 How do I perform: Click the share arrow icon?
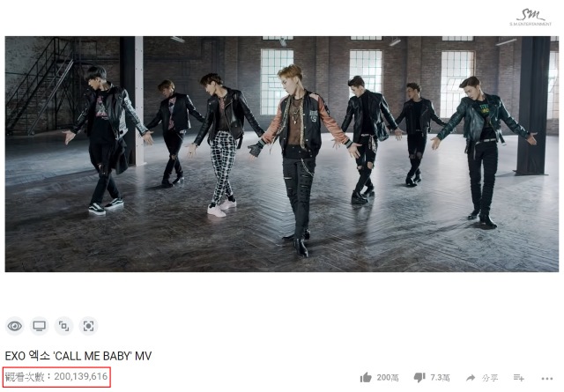click(471, 378)
